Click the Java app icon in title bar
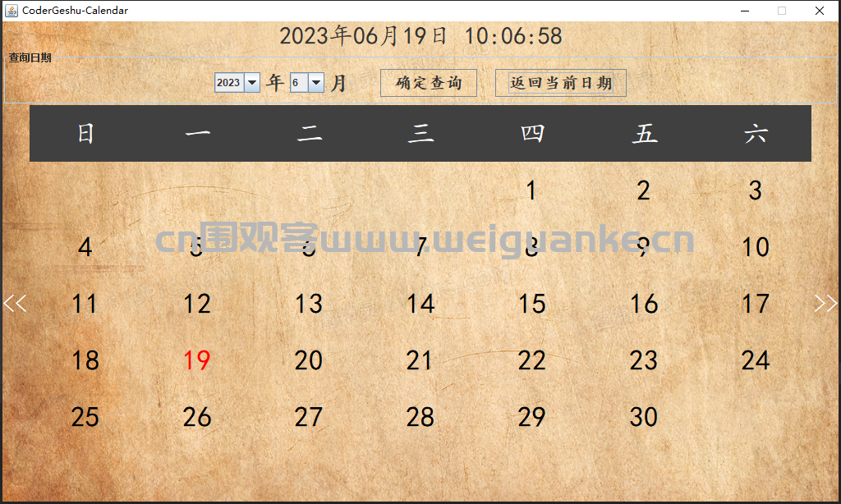Screen dimensions: 841x504 pos(11,10)
